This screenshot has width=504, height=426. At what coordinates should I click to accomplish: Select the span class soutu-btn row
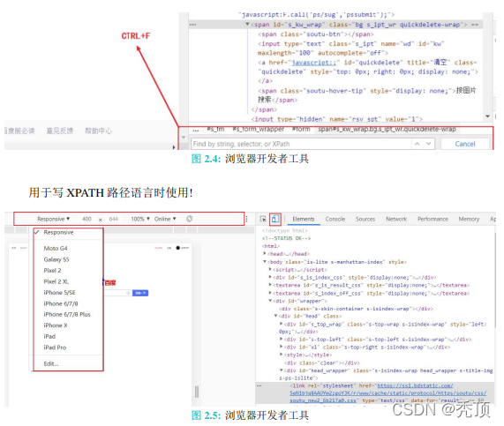[316, 34]
